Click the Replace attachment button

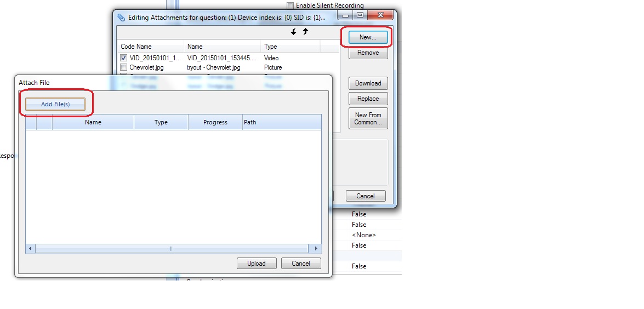click(368, 99)
